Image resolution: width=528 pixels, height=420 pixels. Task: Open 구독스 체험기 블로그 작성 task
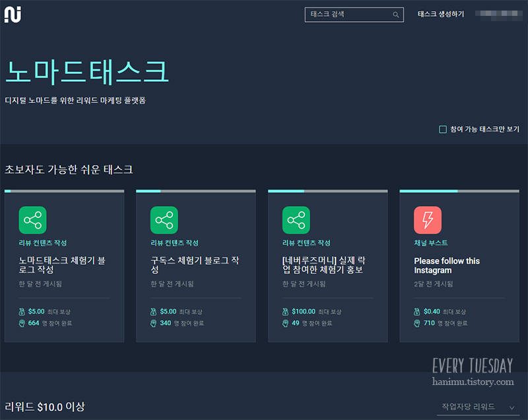pyautogui.click(x=195, y=265)
